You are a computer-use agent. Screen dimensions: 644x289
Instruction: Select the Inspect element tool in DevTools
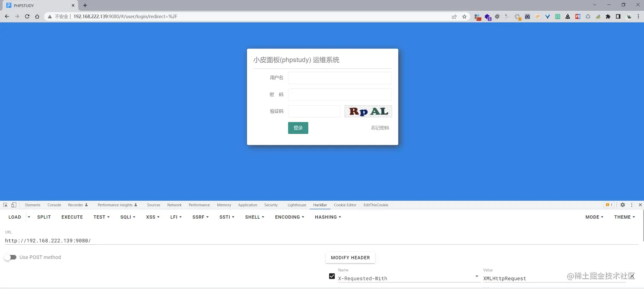(5, 205)
